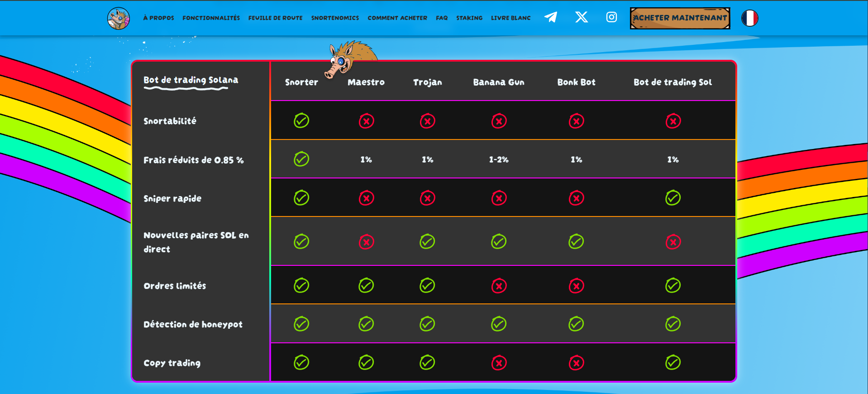Screen dimensions: 868x394
Task: Click Bonk Bot check in Nouvelles paires SOL row
Action: click(x=576, y=241)
